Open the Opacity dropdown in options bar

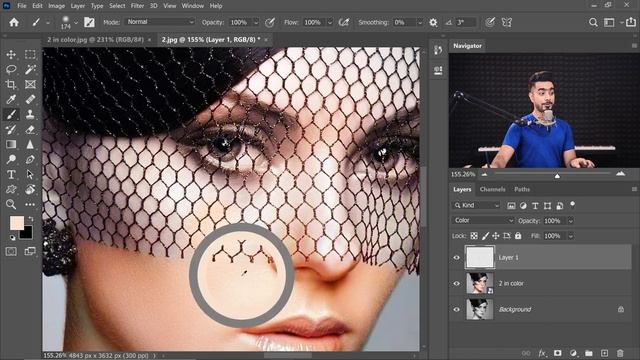[x=256, y=22]
